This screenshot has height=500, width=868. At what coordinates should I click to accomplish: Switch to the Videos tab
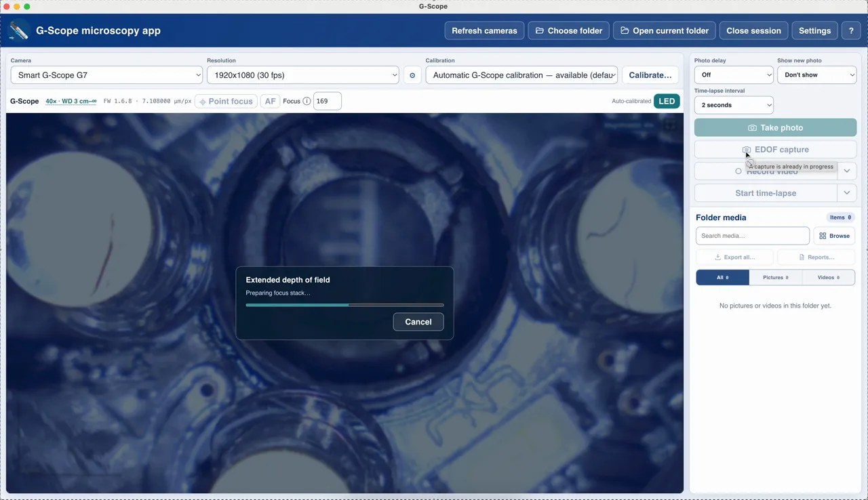coord(829,277)
